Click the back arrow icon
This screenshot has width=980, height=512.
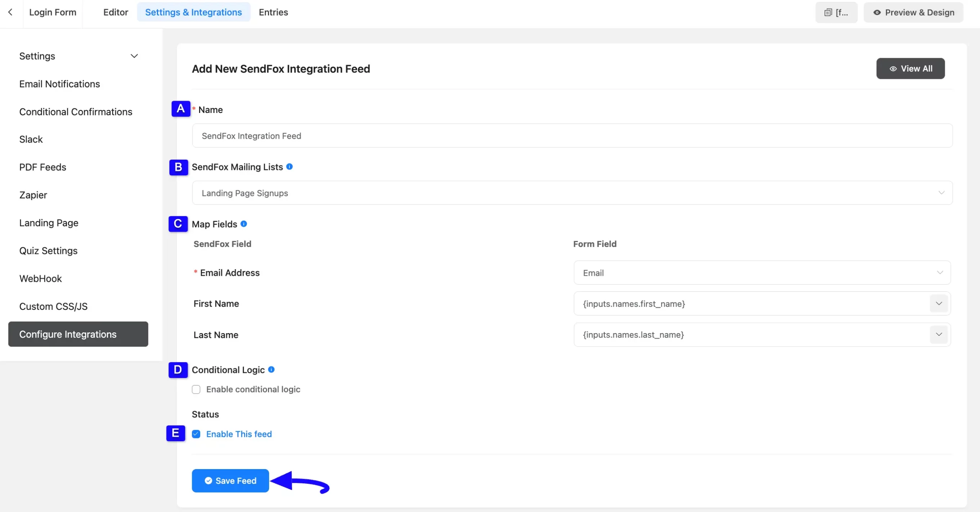pos(10,12)
